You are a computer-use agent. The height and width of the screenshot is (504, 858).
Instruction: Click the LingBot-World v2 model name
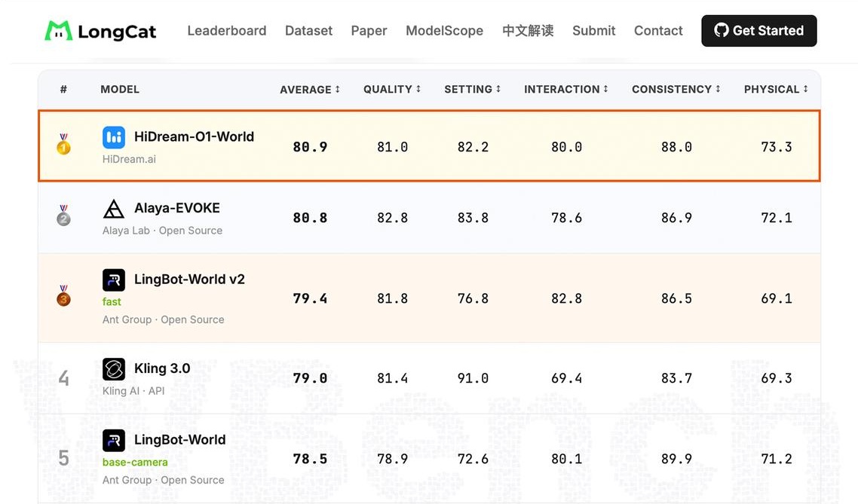tap(189, 279)
